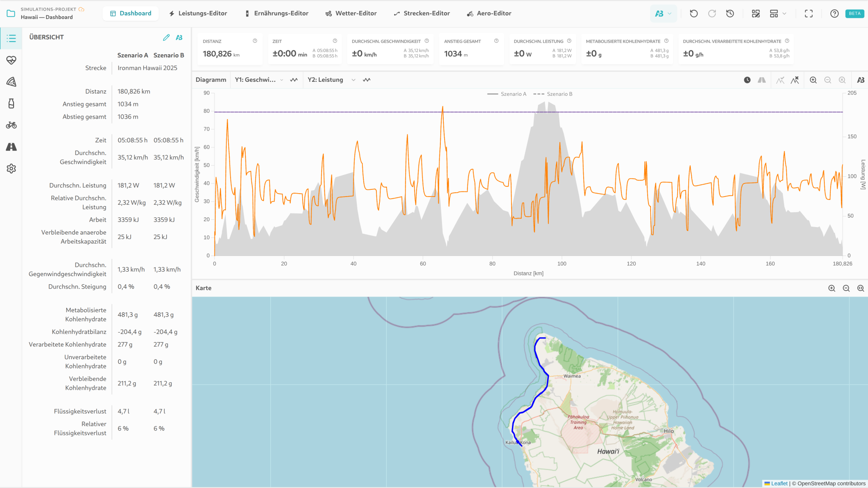Click the pencil edit icon in Übersicht
868x488 pixels.
(x=166, y=37)
